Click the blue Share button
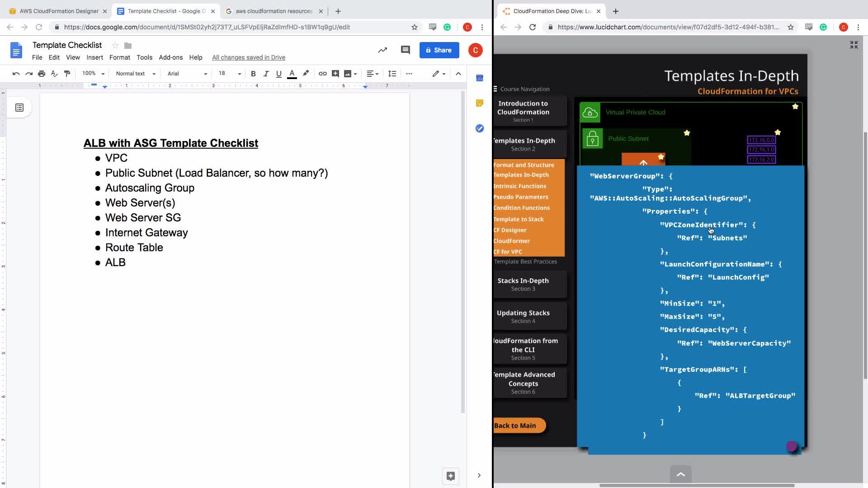 pyautogui.click(x=439, y=50)
